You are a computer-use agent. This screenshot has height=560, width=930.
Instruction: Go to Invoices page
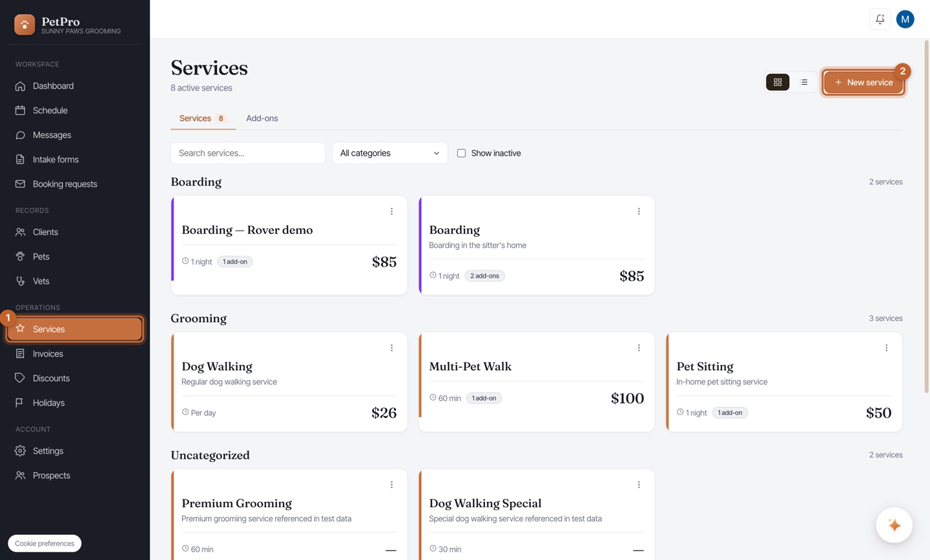tap(75, 354)
